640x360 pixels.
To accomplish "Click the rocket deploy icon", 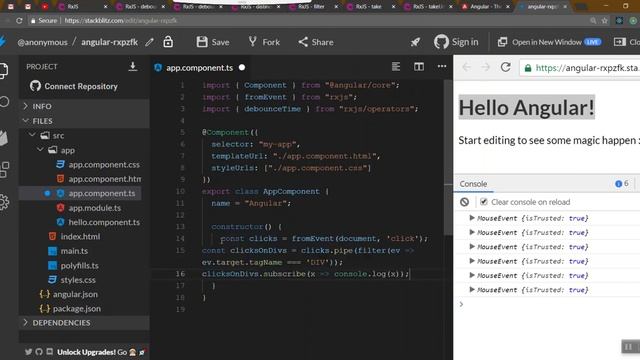I will [x=415, y=42].
